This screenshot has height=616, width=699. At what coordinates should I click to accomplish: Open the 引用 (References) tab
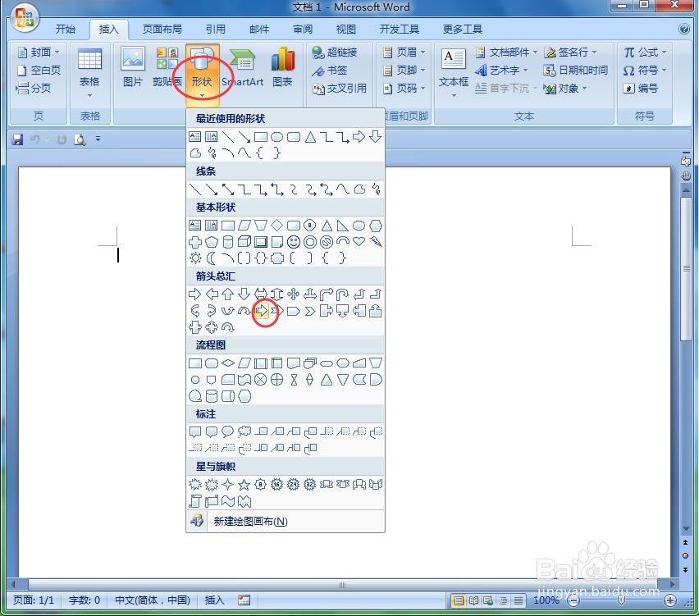pos(215,30)
